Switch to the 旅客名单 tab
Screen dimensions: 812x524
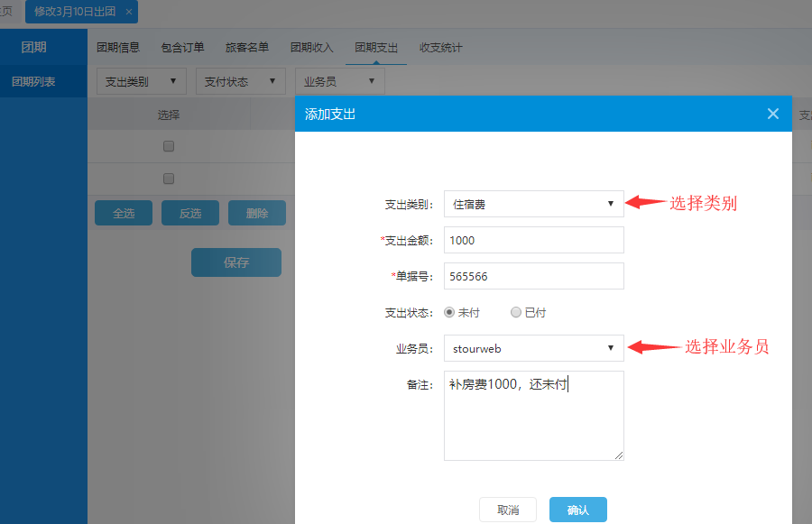click(x=246, y=48)
